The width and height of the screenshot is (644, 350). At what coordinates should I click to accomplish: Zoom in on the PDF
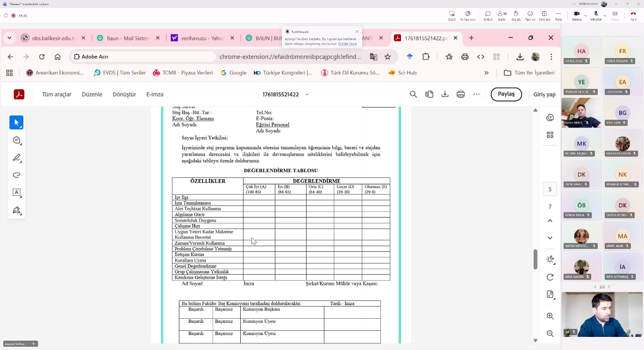pyautogui.click(x=550, y=316)
